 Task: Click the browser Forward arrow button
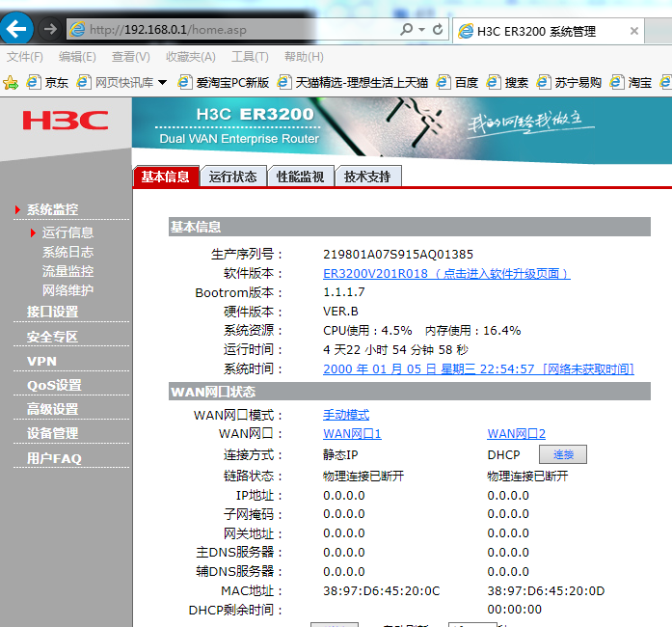pyautogui.click(x=50, y=29)
